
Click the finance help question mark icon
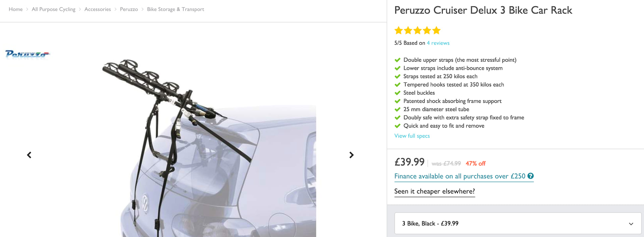[x=530, y=176]
